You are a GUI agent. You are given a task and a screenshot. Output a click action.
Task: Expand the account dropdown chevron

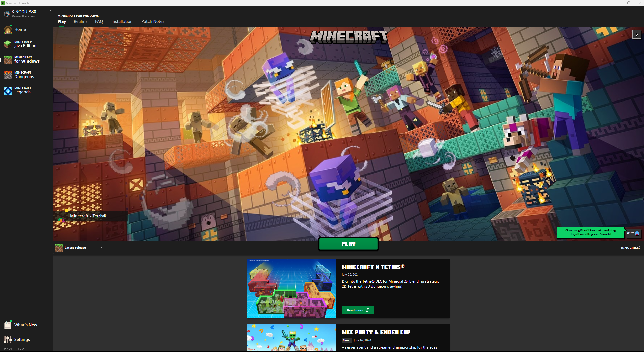pyautogui.click(x=49, y=11)
